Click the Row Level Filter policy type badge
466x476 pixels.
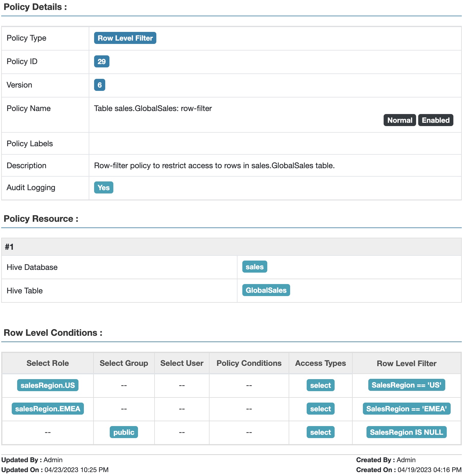[x=125, y=38]
